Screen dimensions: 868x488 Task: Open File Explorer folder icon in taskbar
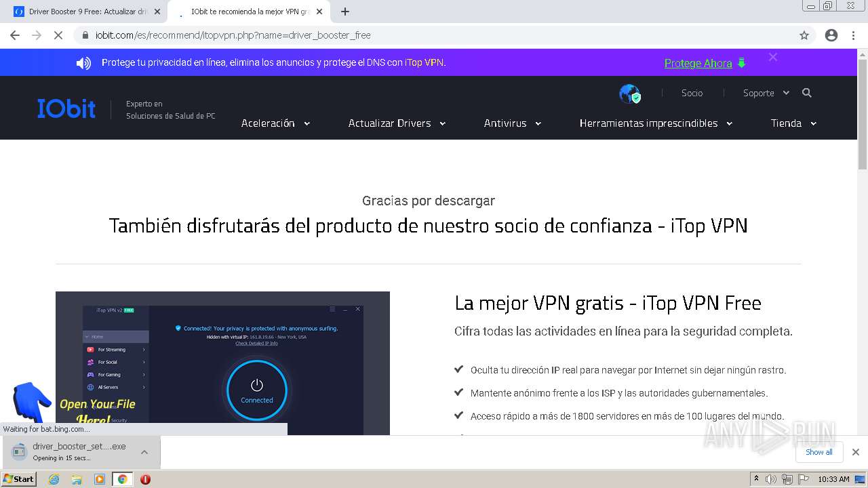[77, 479]
